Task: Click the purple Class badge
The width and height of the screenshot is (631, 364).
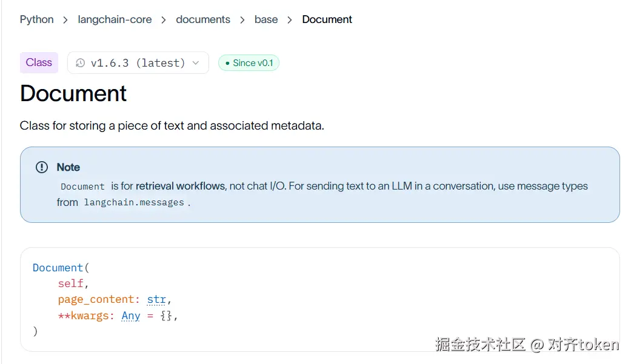Action: point(39,62)
